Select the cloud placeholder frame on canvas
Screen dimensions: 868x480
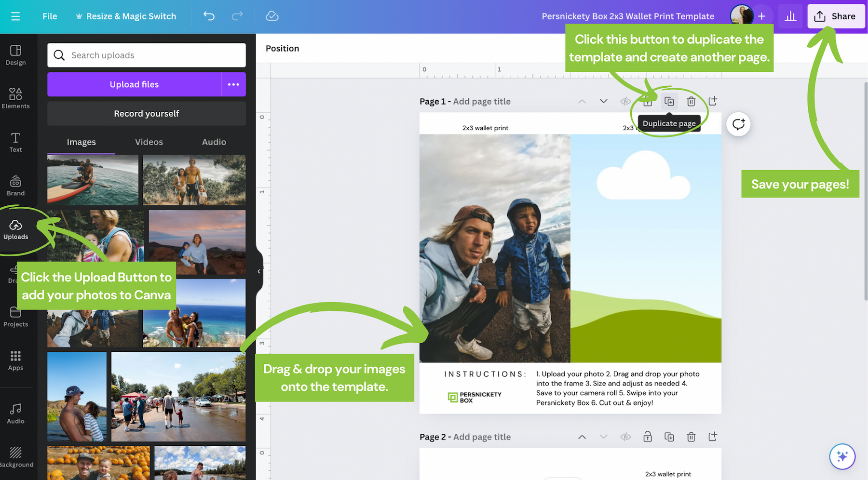(646, 248)
